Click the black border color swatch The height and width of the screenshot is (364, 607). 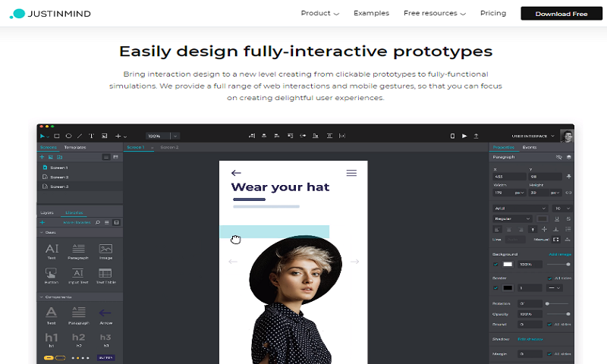click(508, 287)
